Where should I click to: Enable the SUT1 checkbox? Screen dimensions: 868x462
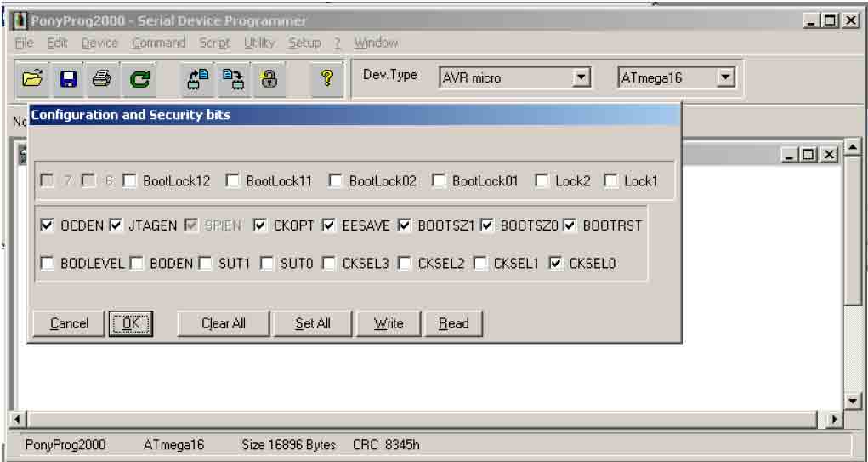click(206, 264)
